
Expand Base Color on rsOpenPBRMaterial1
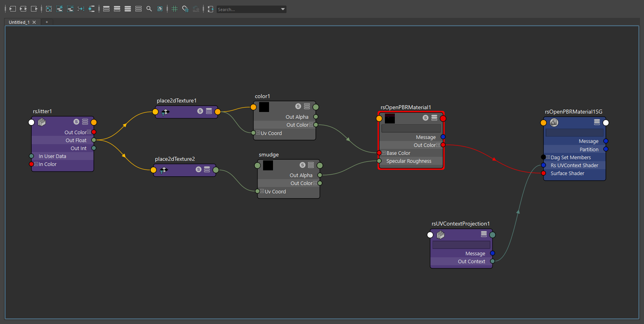click(x=384, y=153)
